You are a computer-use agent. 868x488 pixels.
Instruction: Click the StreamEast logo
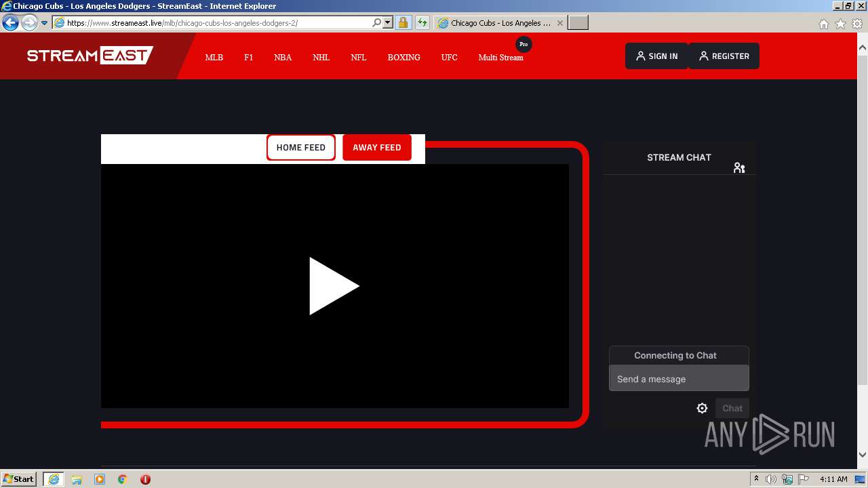point(90,56)
